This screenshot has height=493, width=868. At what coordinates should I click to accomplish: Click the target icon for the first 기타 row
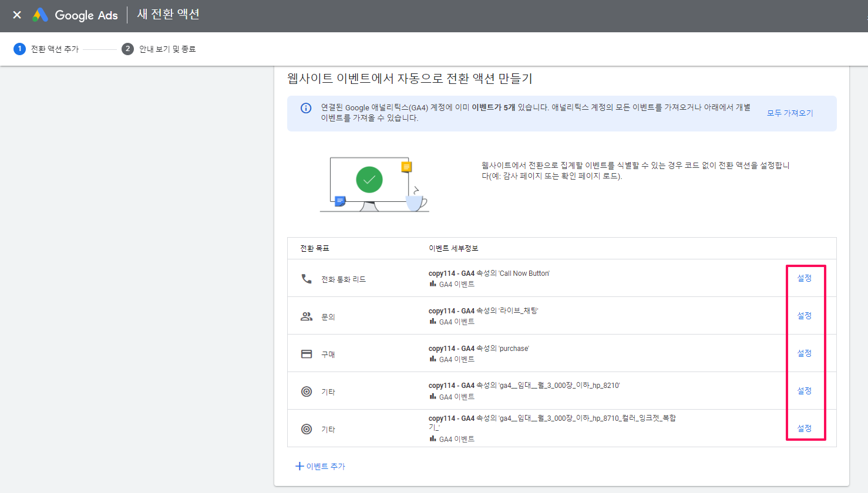(x=306, y=390)
